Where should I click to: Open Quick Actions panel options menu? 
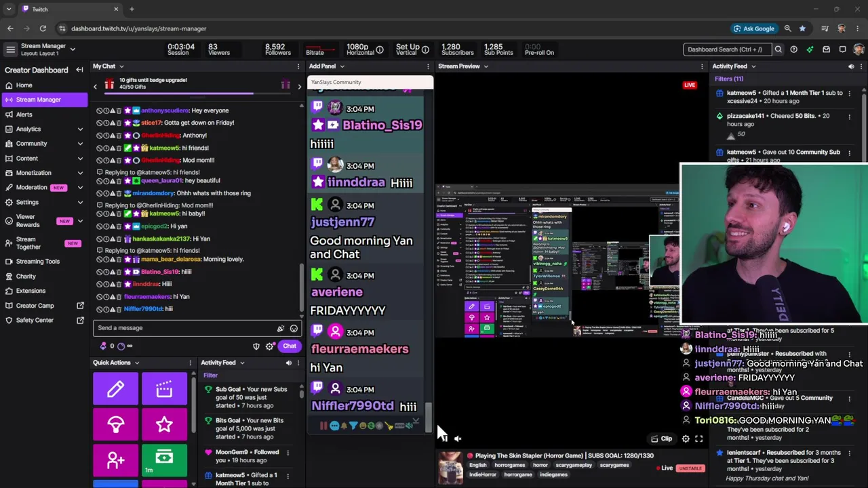coord(190,363)
